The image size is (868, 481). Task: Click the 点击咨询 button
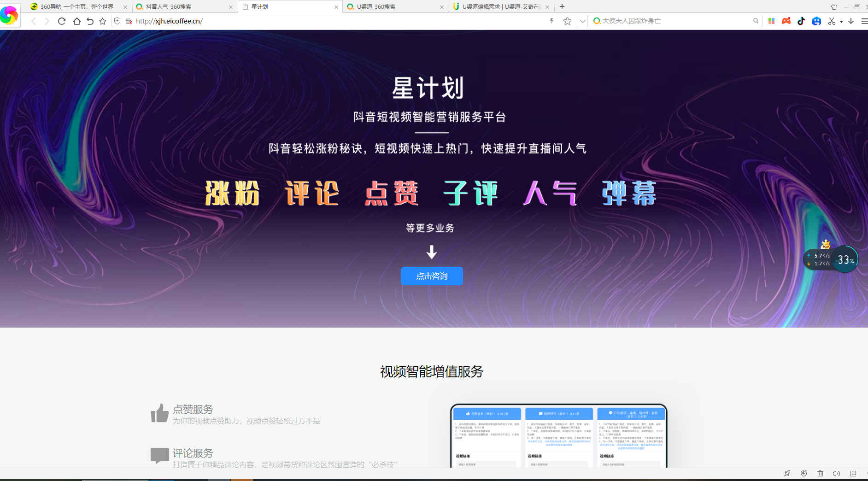pos(432,276)
